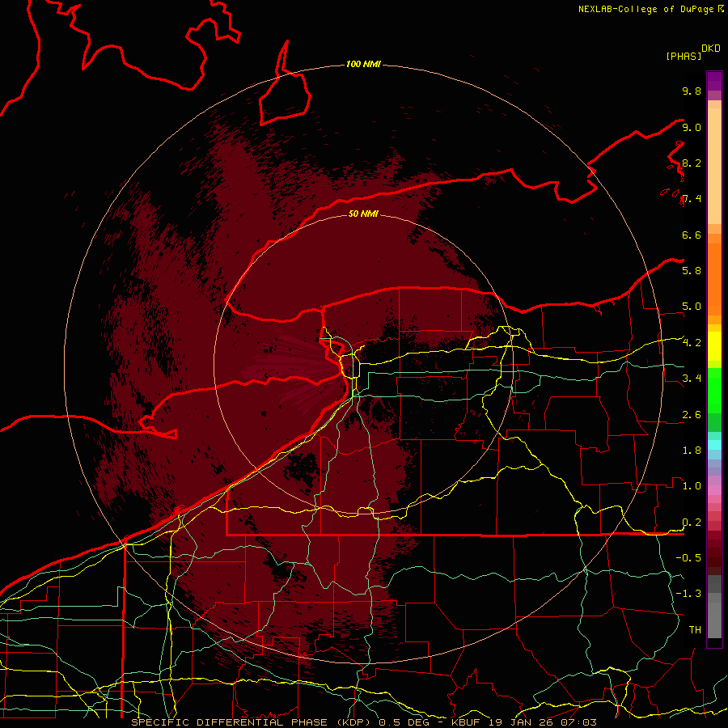Click the 5.0 value on the color scale
The height and width of the screenshot is (728, 728).
[x=692, y=307]
